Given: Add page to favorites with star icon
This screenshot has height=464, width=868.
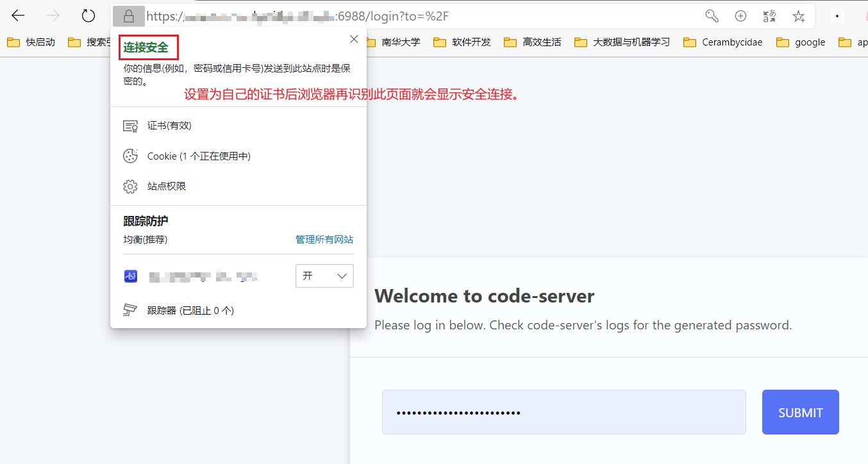Looking at the screenshot, I should tap(798, 16).
